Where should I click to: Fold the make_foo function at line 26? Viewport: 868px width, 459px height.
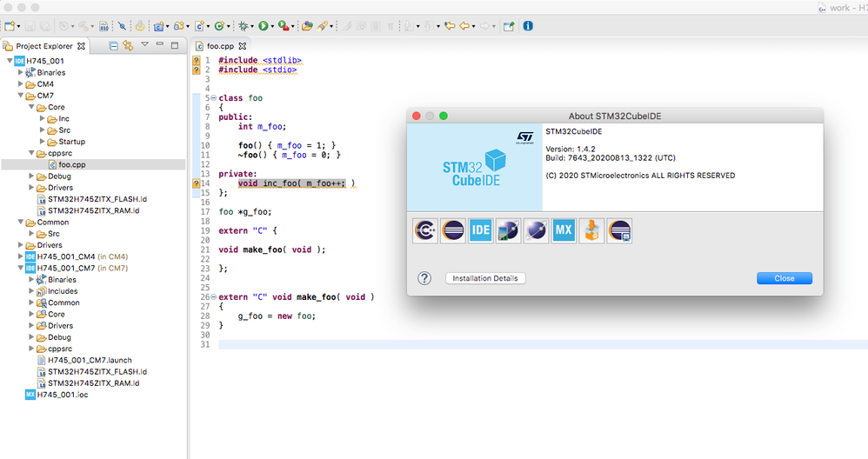click(214, 297)
